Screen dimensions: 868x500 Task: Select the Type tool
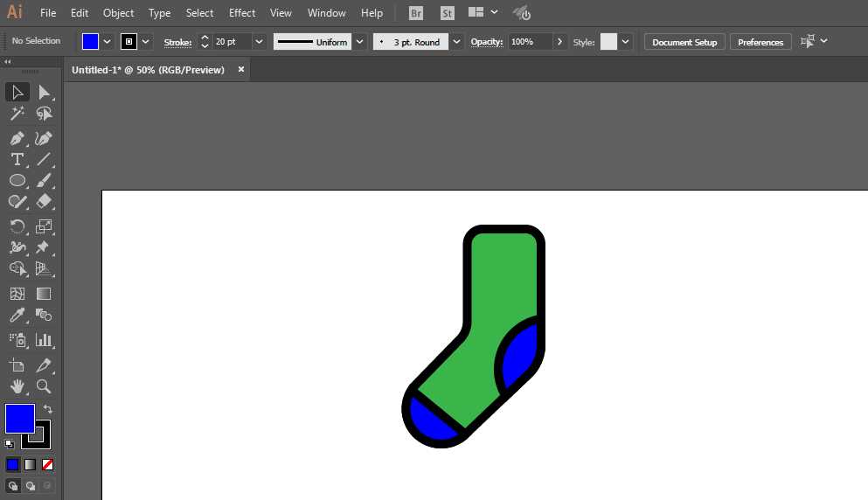[x=17, y=159]
